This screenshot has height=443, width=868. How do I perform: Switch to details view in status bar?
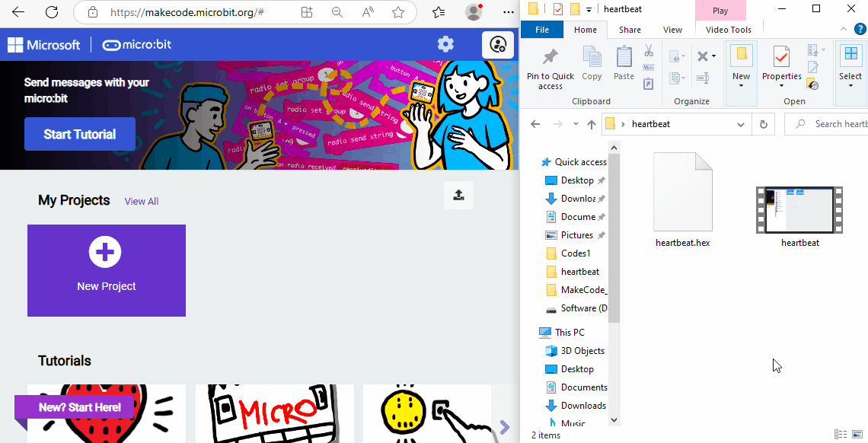pyautogui.click(x=841, y=435)
